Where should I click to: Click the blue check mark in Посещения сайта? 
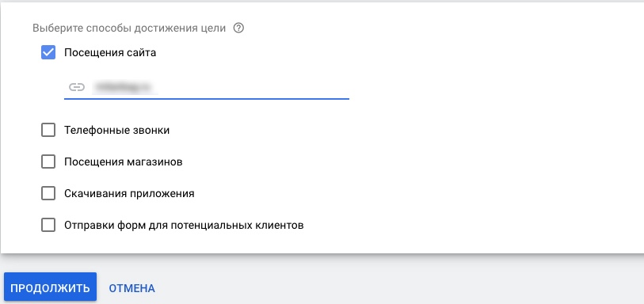pos(48,52)
